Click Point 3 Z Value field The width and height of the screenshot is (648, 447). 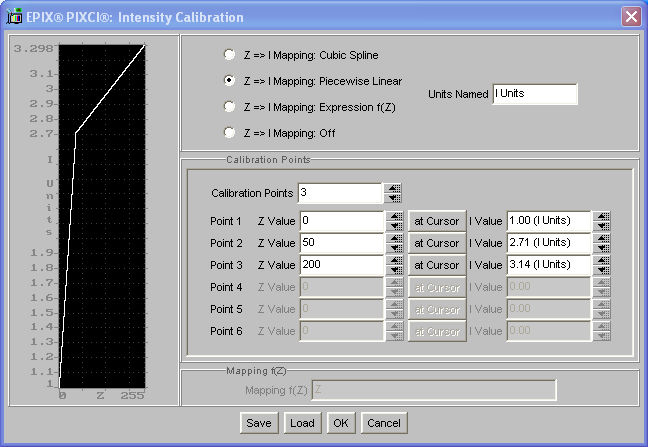tap(342, 265)
